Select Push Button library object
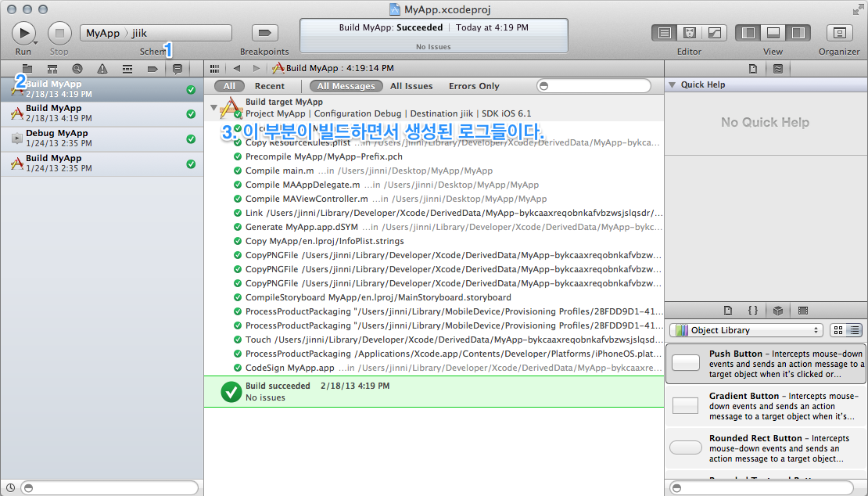 766,364
